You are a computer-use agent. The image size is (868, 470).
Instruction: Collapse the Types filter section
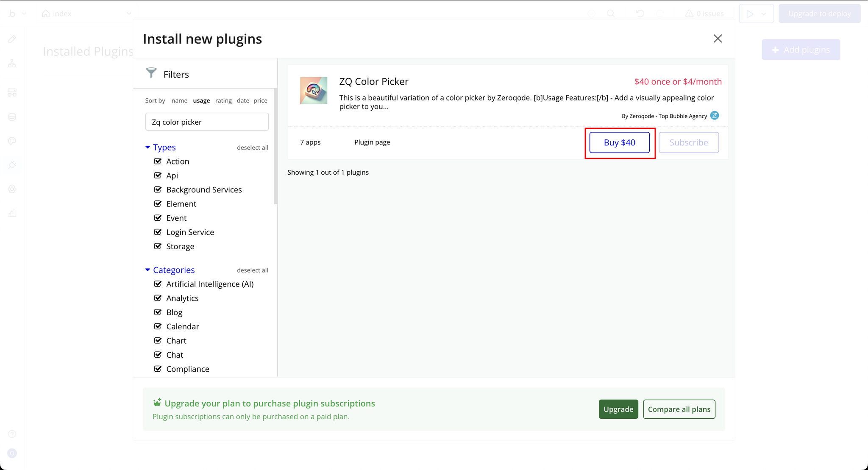(147, 147)
